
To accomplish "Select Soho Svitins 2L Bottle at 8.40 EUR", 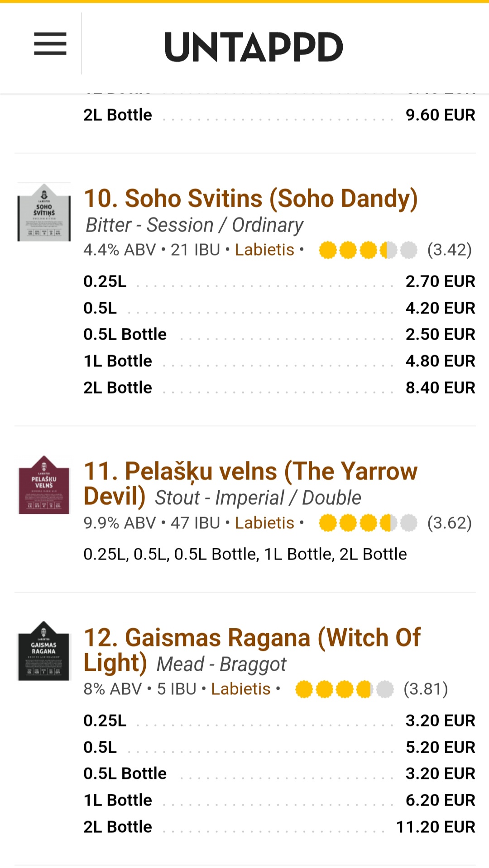I will [279, 388].
